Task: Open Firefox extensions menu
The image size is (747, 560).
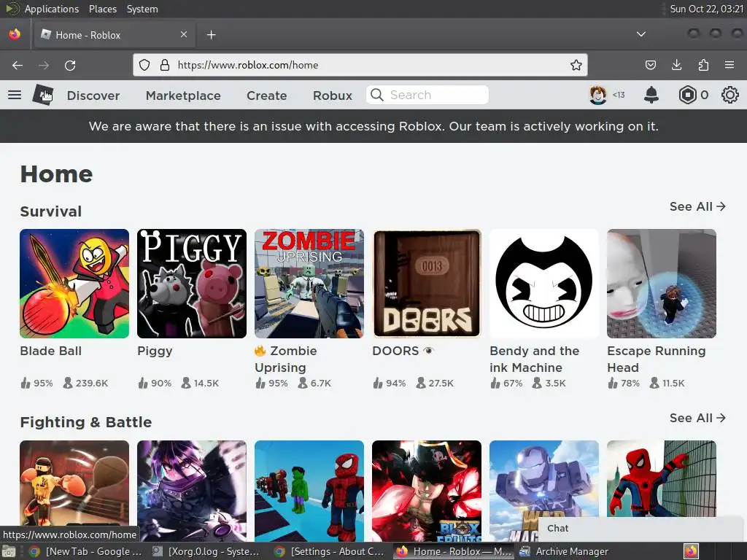Action: [703, 65]
